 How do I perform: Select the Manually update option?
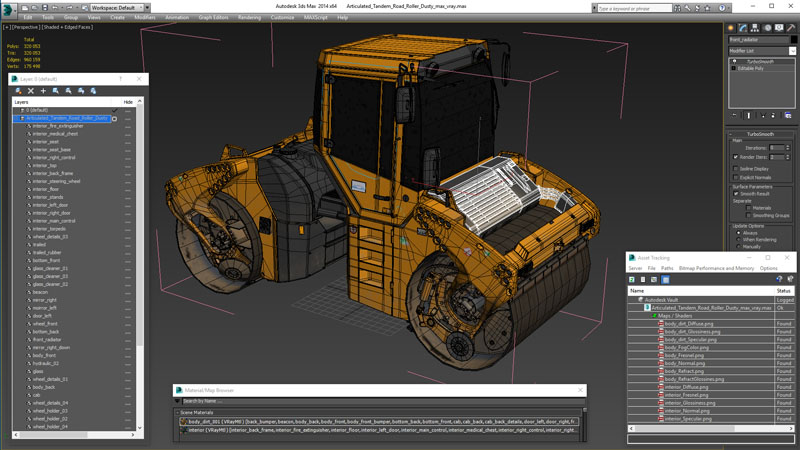click(739, 246)
